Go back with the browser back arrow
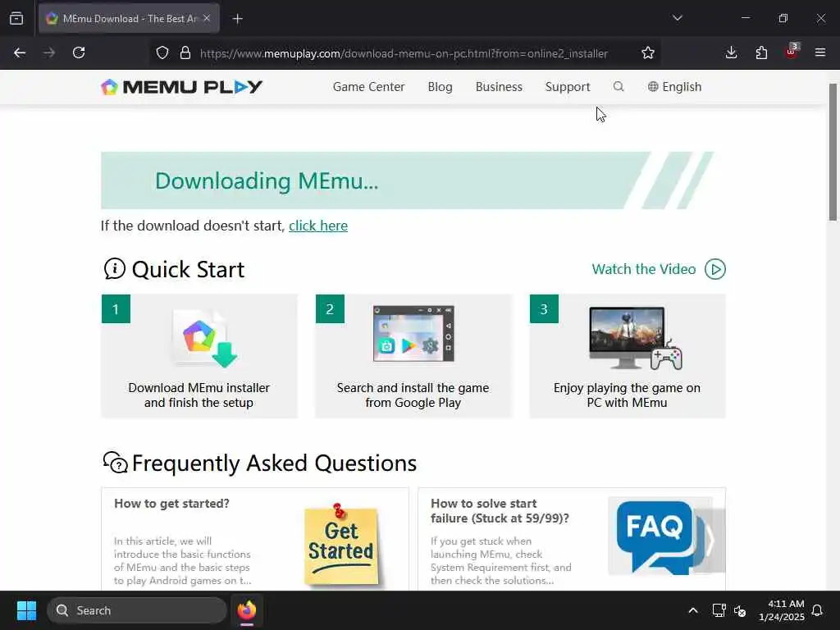The height and width of the screenshot is (630, 840). pos(20,52)
